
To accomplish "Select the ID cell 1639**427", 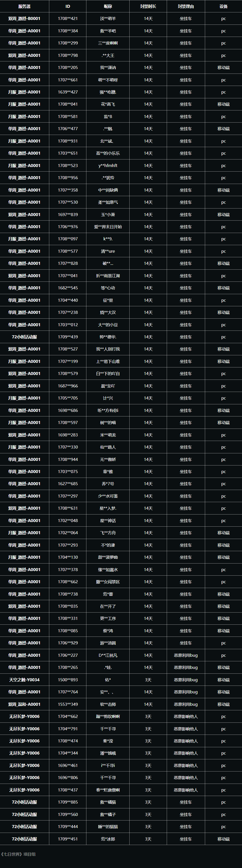I will [x=68, y=92].
